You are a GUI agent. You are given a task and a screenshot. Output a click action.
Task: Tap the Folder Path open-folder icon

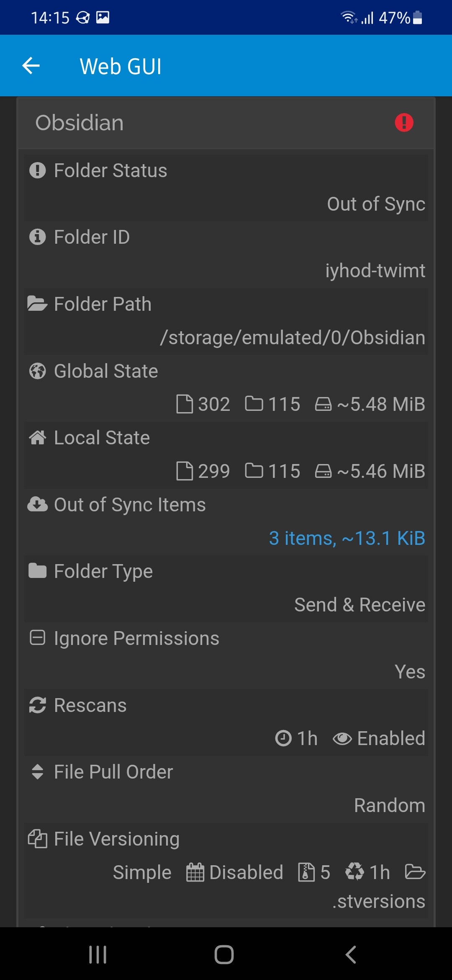click(38, 304)
